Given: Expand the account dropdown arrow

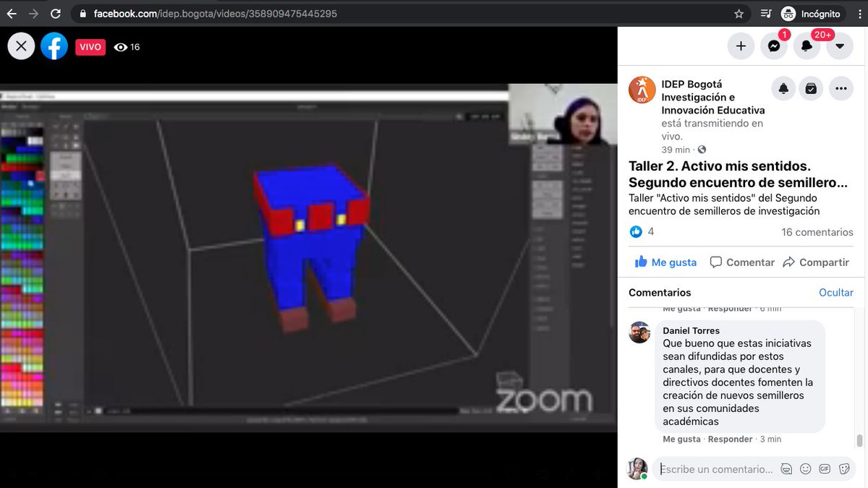Looking at the screenshot, I should 840,46.
